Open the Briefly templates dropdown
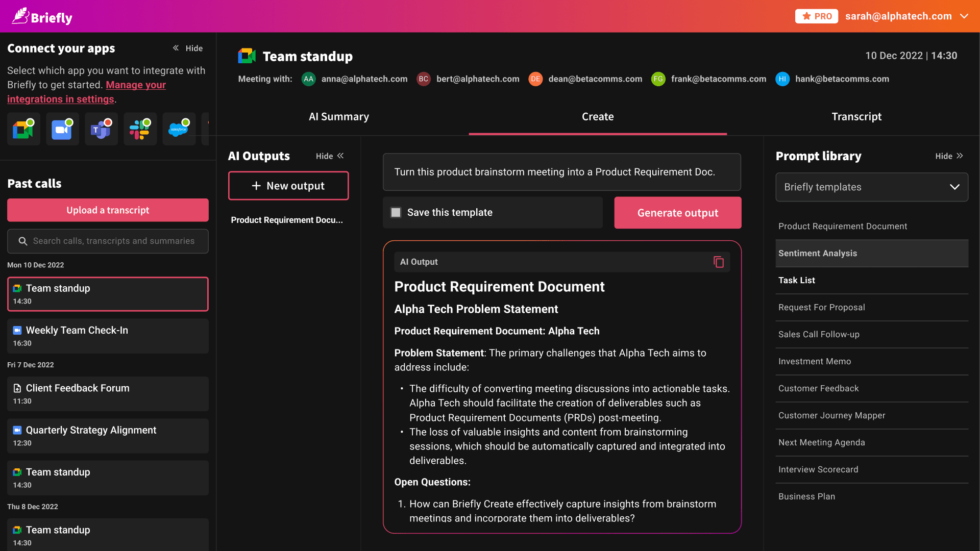Image resolution: width=980 pixels, height=551 pixels. point(871,187)
